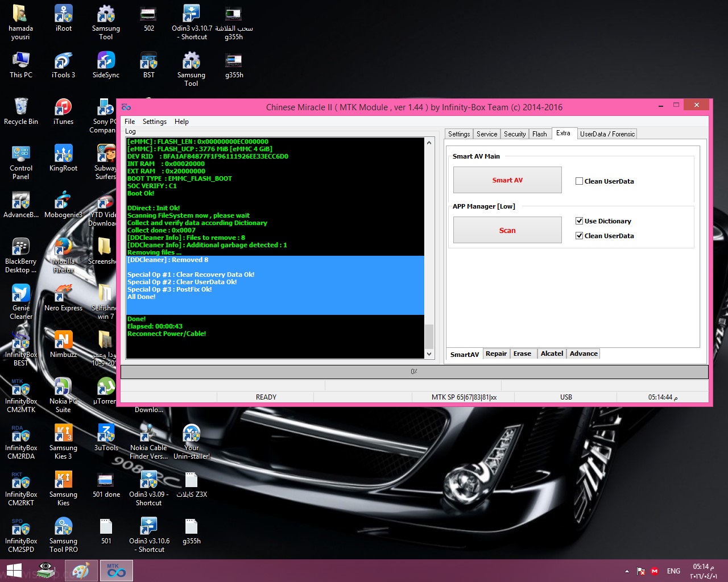
Task: Open the InfinityBox CM2RKT shortcut
Action: pos(21,489)
